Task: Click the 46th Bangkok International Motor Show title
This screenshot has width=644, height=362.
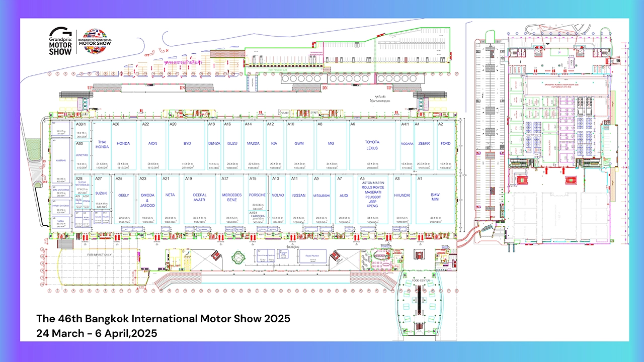Action: coord(163,319)
